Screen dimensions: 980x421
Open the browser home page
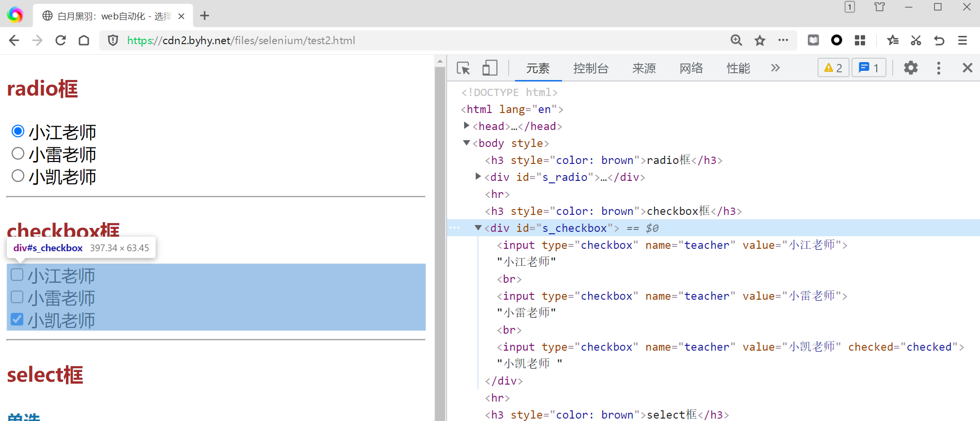click(84, 40)
